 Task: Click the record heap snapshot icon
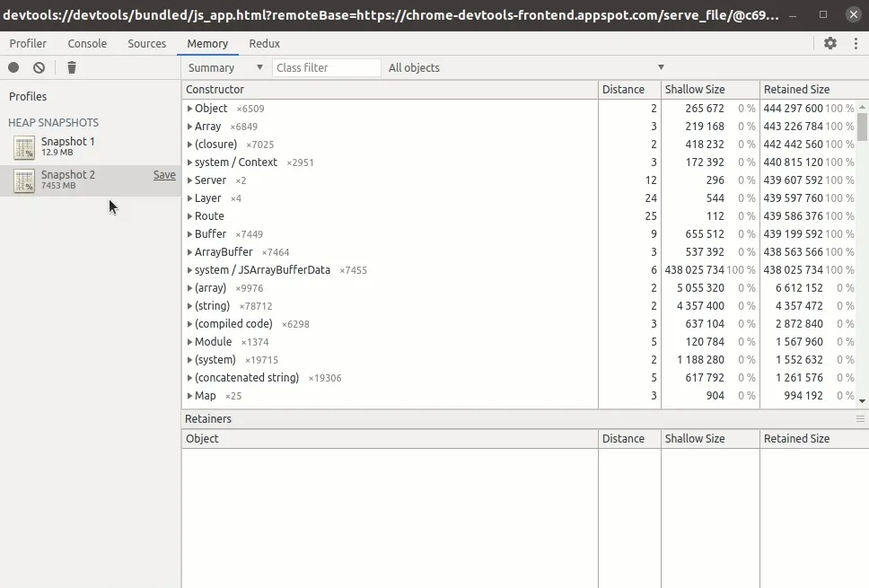point(13,67)
